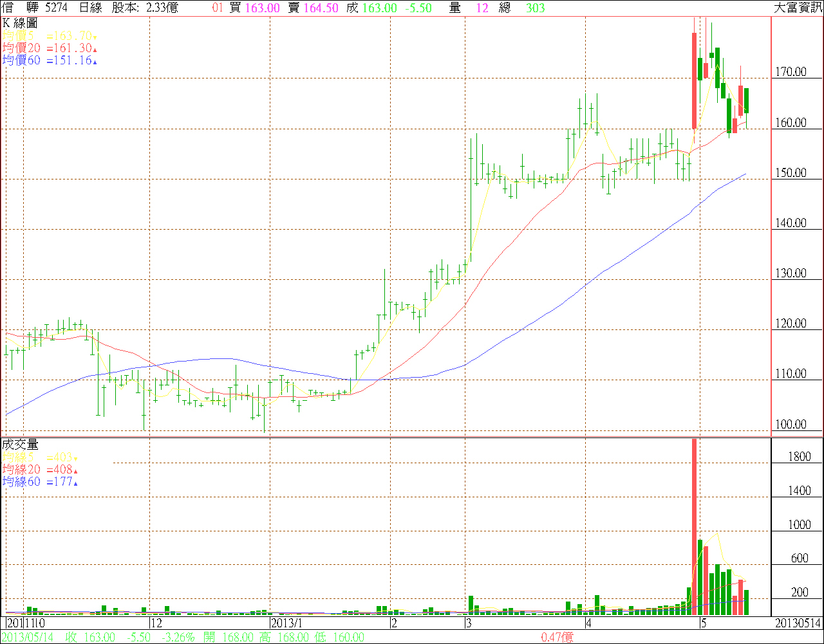Select the 均價20 red moving average legend
824x644 pixels.
(50, 48)
